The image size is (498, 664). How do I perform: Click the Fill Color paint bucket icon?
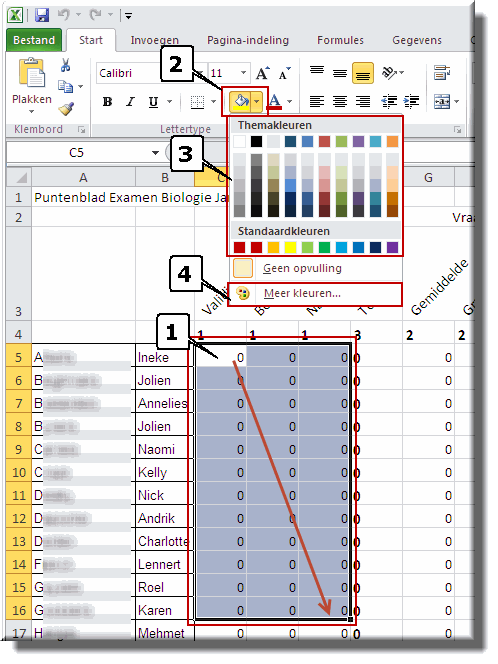tap(241, 101)
